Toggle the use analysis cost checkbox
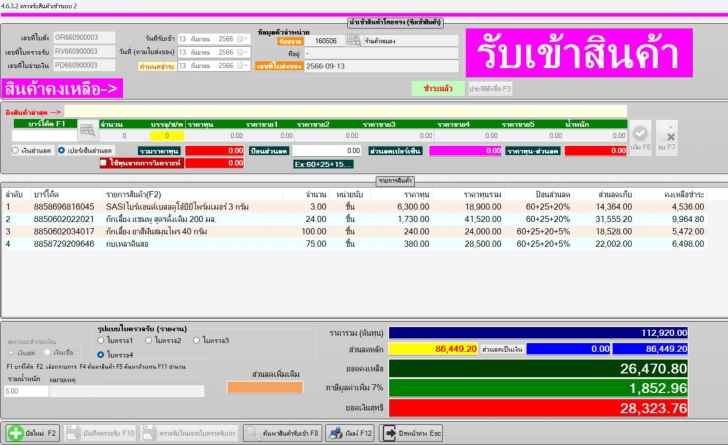The image size is (728, 445). click(x=103, y=163)
